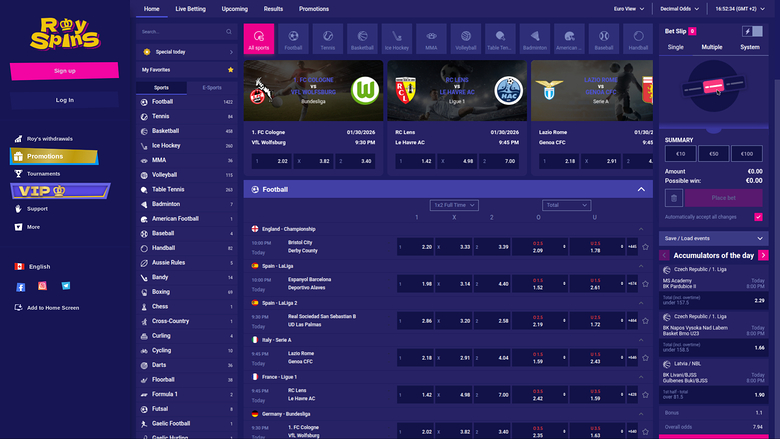Click the Instagram social icon
Viewport: 780px width, 439px height.
click(43, 287)
